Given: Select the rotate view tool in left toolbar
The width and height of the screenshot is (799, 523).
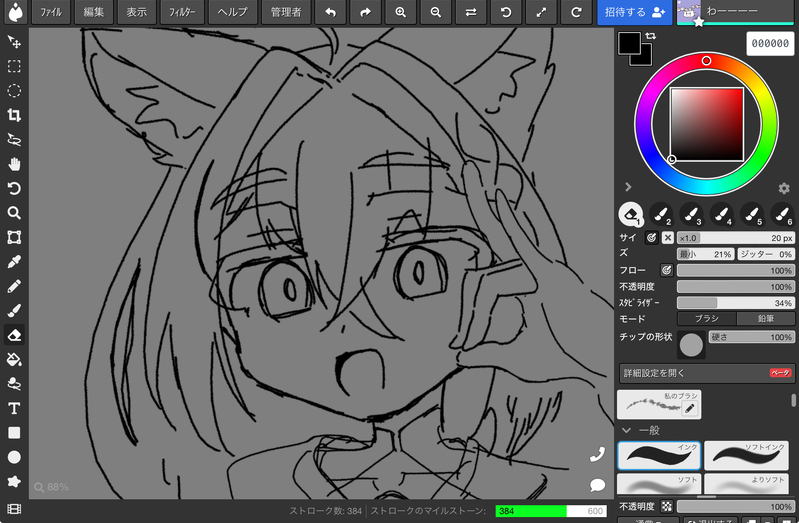Looking at the screenshot, I should [x=14, y=189].
